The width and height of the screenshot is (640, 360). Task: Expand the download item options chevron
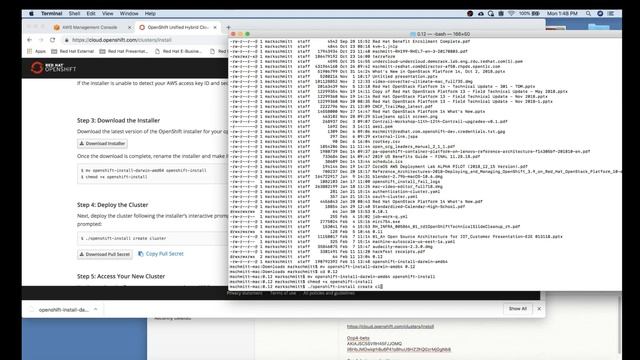click(96, 309)
